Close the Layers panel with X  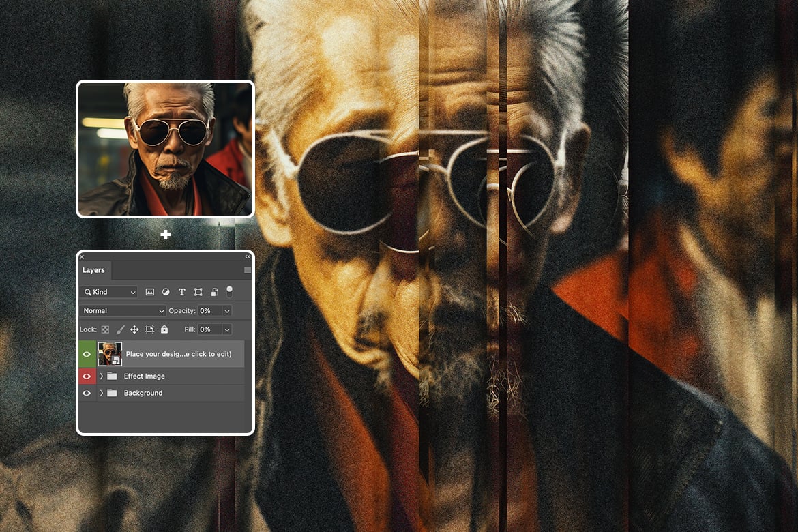click(82, 256)
